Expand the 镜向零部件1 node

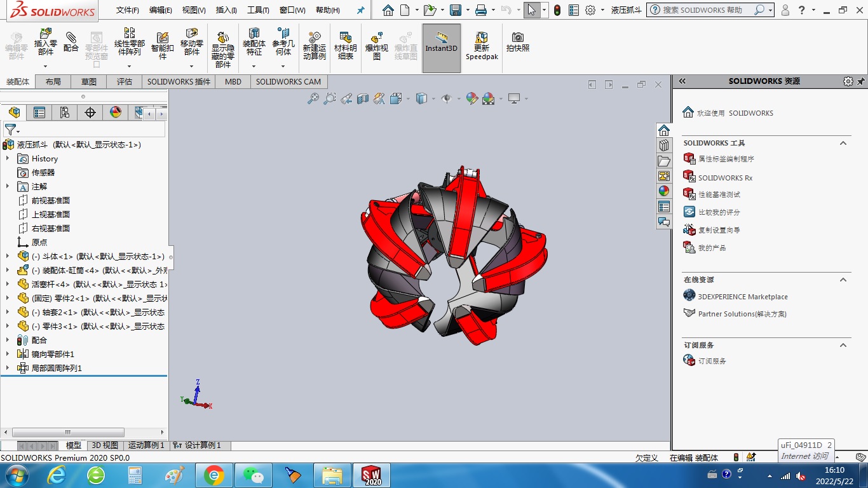[x=8, y=354]
